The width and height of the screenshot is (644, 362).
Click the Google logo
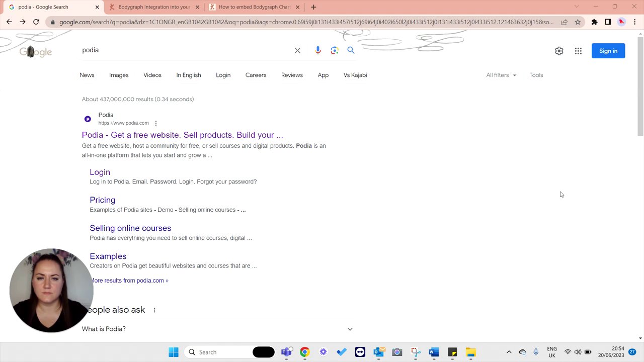[x=36, y=52]
